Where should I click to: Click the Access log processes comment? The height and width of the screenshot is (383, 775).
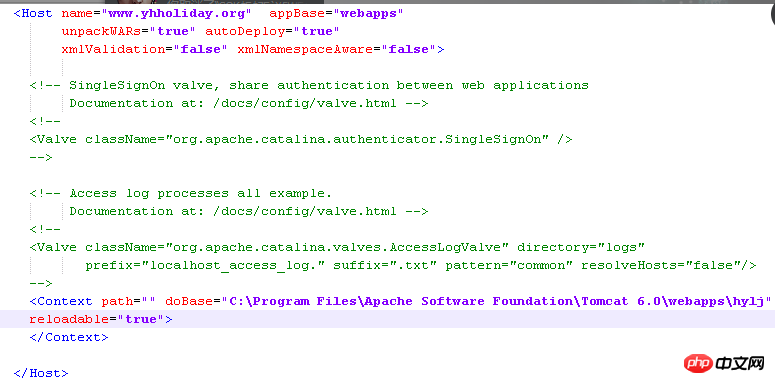tap(180, 193)
